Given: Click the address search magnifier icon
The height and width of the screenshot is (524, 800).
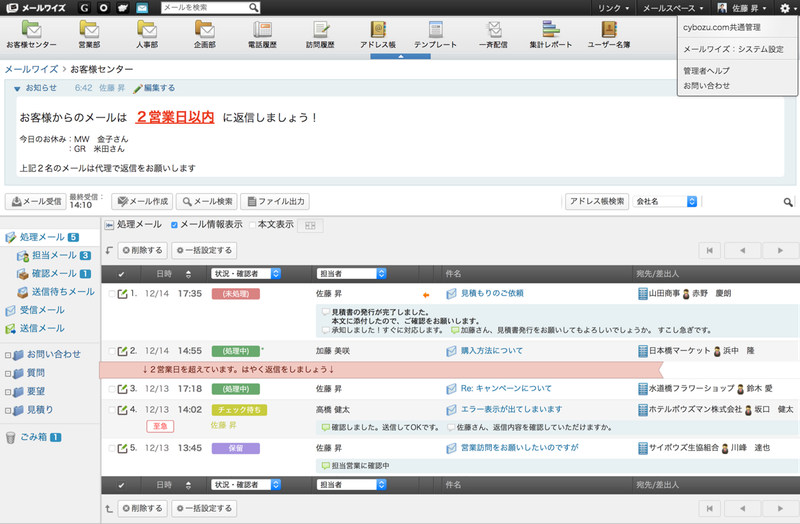Looking at the screenshot, I should coord(788,202).
